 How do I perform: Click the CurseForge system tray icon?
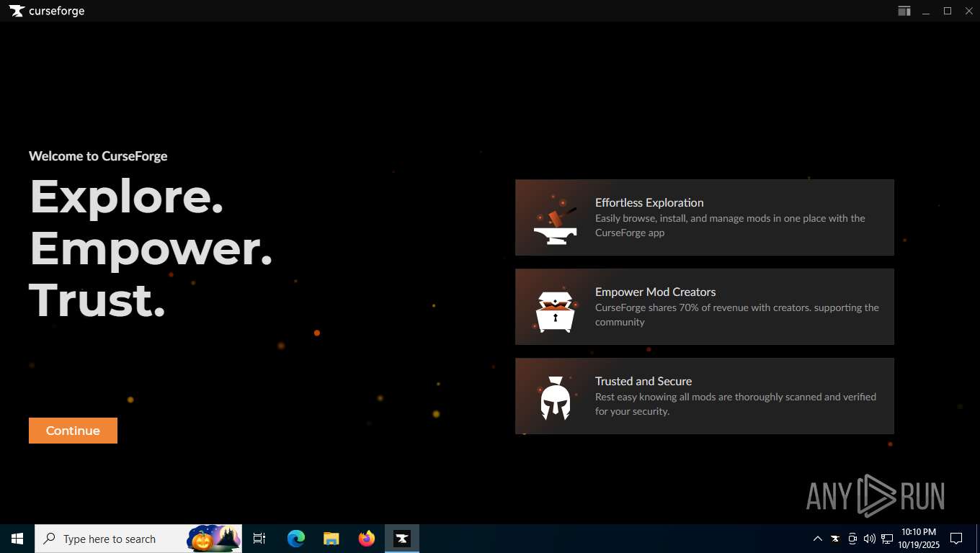click(835, 539)
